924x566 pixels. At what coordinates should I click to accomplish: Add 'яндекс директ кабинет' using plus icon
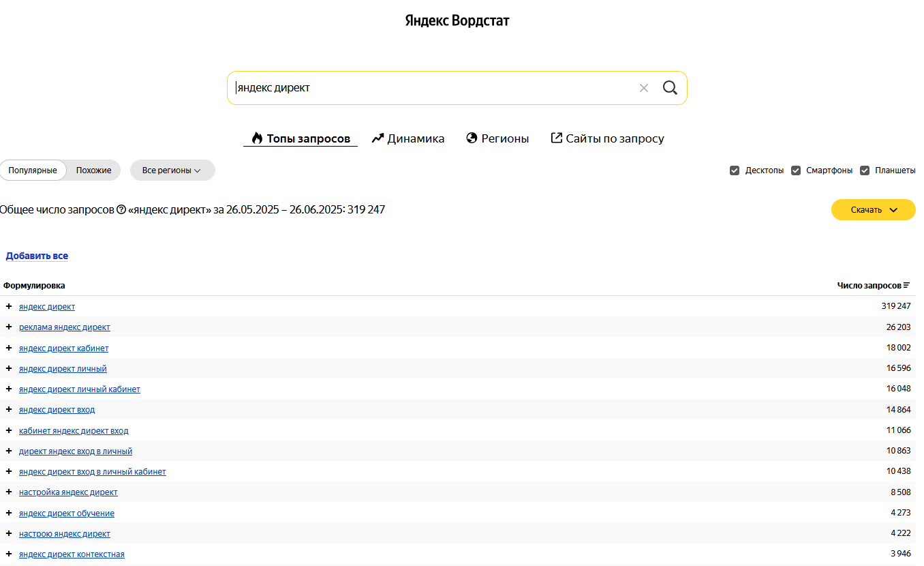[9, 348]
